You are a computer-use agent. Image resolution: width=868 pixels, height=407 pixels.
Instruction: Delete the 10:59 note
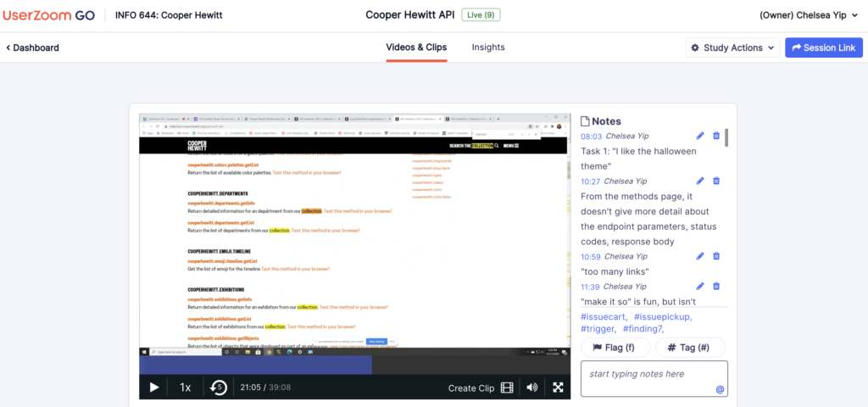click(716, 256)
